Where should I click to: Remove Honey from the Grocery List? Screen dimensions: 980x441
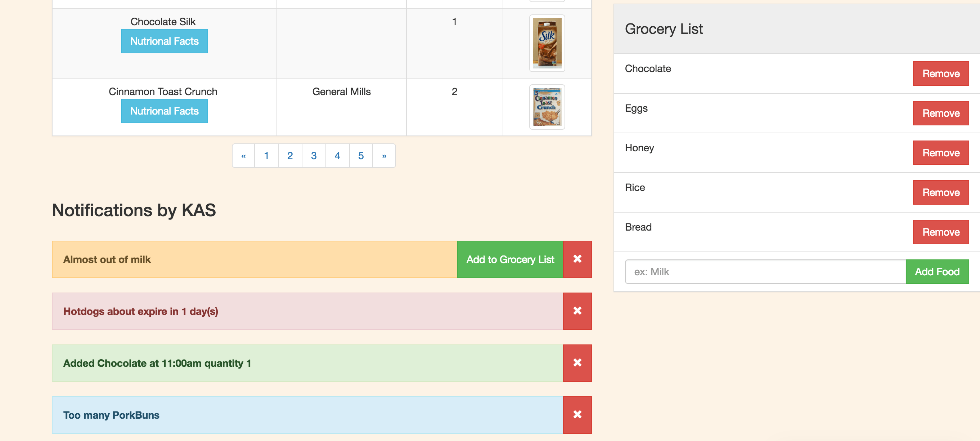(940, 152)
